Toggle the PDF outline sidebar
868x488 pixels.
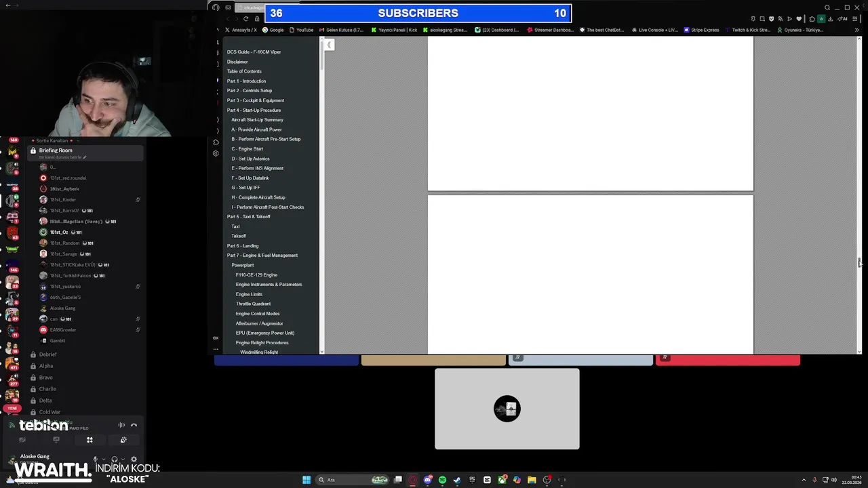point(329,45)
